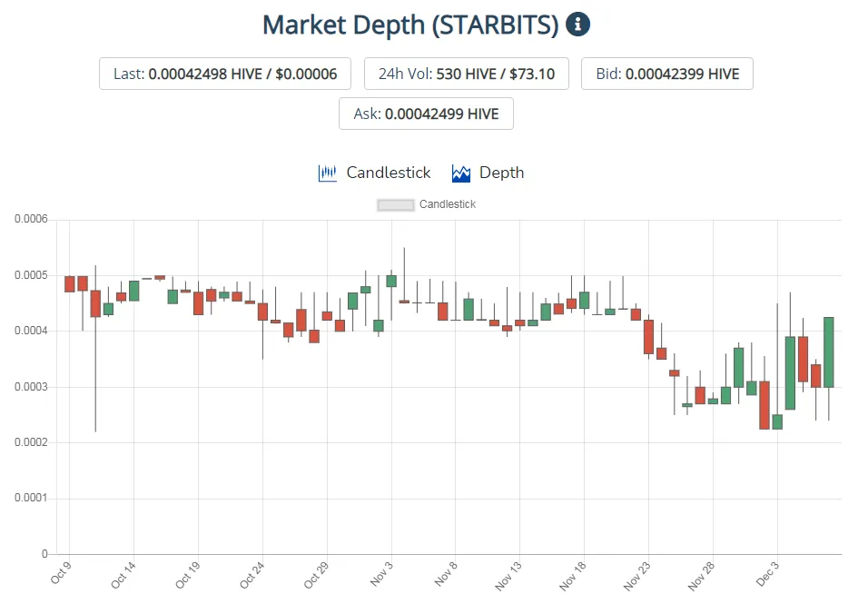868x604 pixels.
Task: Click the Oct 14 x-axis label
Action: (123, 575)
